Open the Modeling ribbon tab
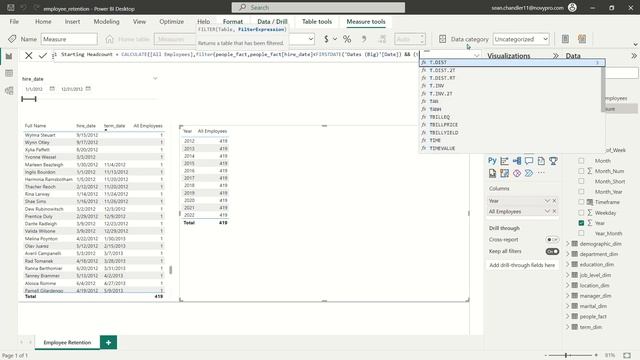 coord(107,22)
